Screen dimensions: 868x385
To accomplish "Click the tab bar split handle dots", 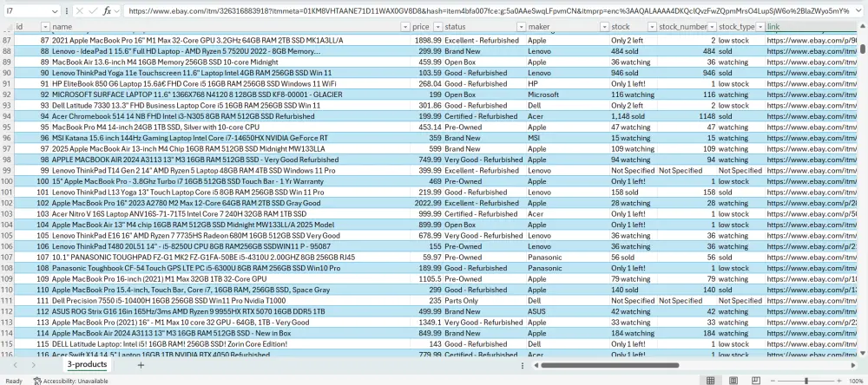I will coord(523,365).
